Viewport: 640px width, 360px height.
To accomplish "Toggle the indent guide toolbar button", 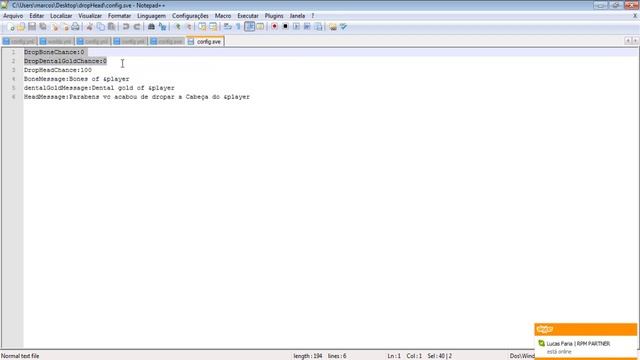I will click(x=249, y=27).
